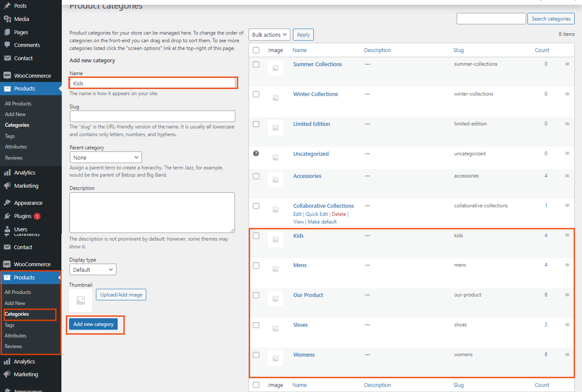Click the Upload/Add image button

[x=121, y=295]
